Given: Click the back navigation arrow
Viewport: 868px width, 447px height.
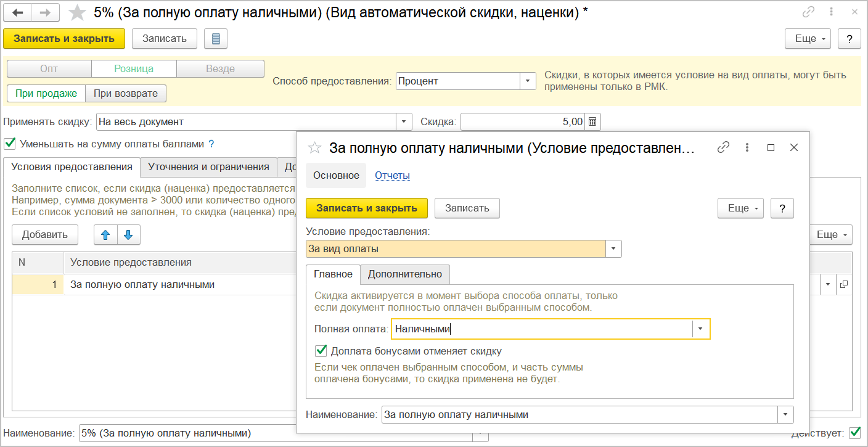Looking at the screenshot, I should pyautogui.click(x=17, y=12).
